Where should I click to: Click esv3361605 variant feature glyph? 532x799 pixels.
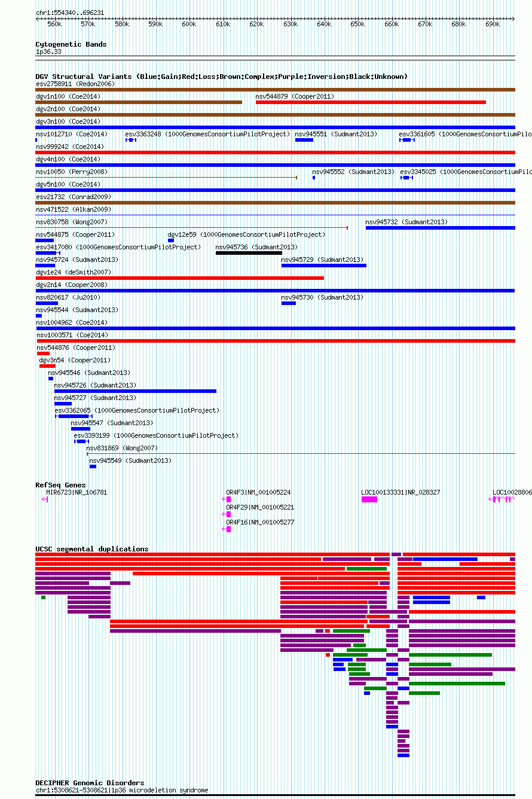click(407, 140)
